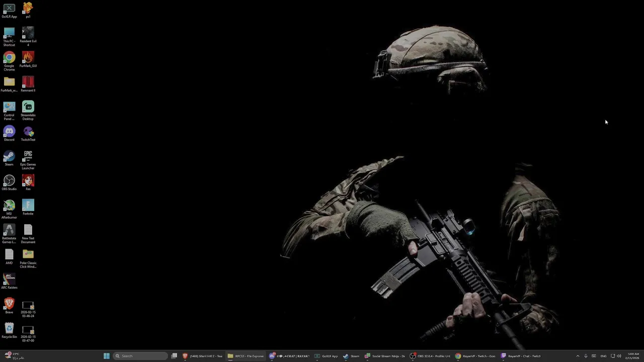This screenshot has width=644, height=362.
Task: Launch the ARC Raiders desktop icon
Action: [x=9, y=282]
